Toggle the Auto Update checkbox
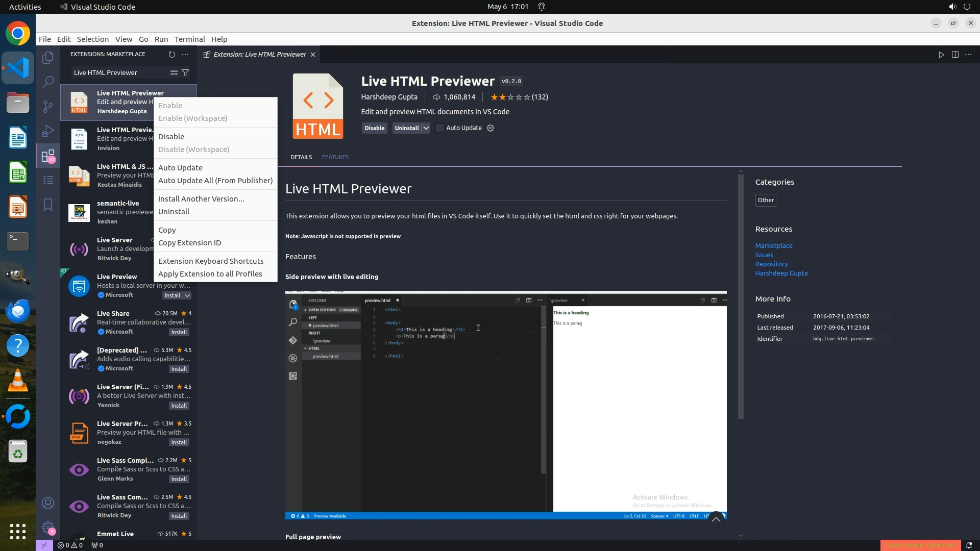 (x=440, y=128)
